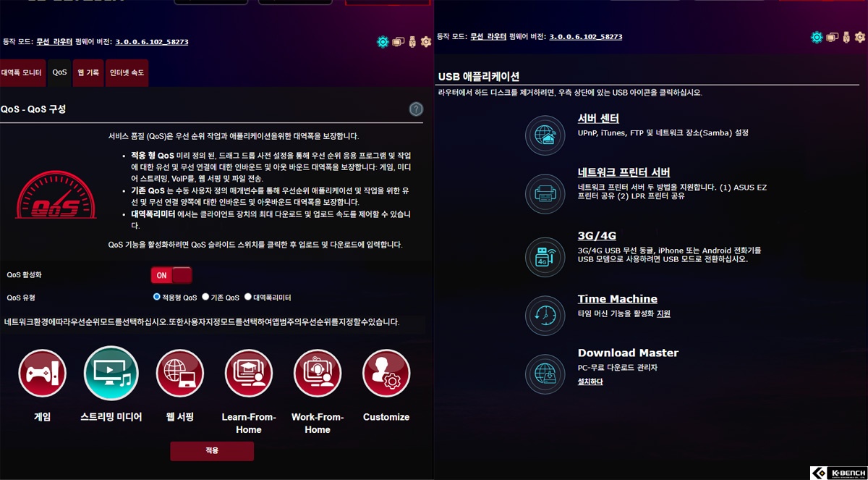Select the 게임 (Game) QoS mode icon
Viewport: 868px width, 480px height.
(42, 374)
